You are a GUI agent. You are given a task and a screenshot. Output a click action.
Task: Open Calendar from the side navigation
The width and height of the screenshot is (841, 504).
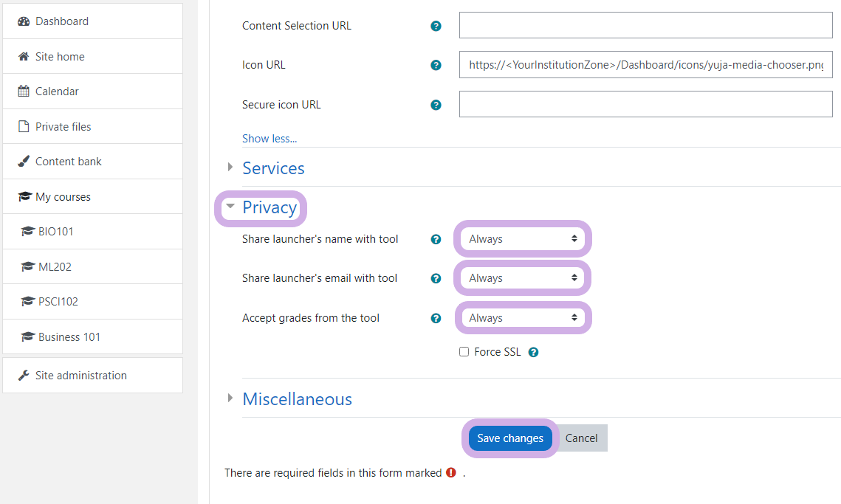(x=57, y=92)
